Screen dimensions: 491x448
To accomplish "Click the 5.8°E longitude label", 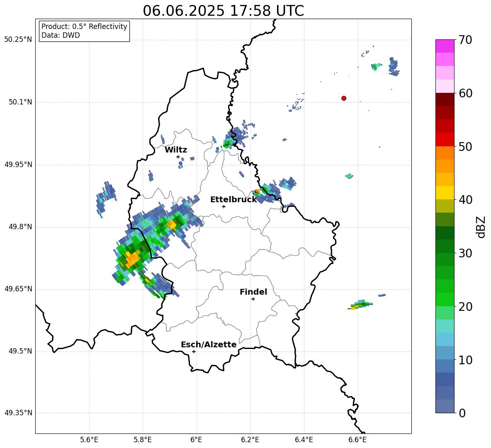I will (x=143, y=440).
